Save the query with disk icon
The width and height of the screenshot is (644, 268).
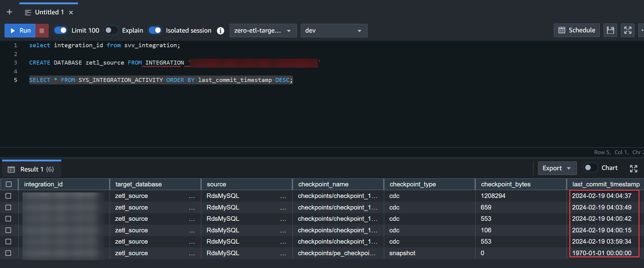[x=610, y=30]
